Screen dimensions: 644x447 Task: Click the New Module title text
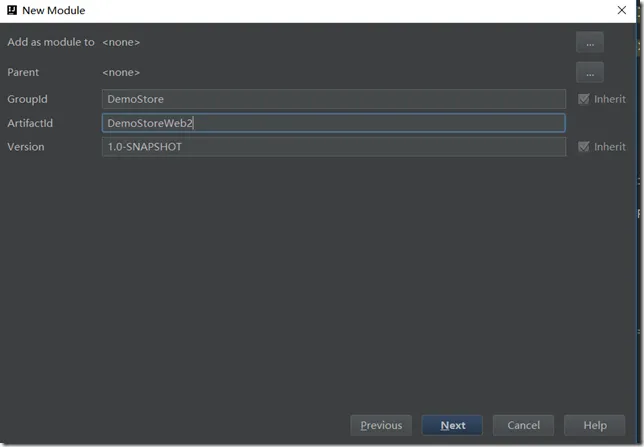[x=54, y=10]
